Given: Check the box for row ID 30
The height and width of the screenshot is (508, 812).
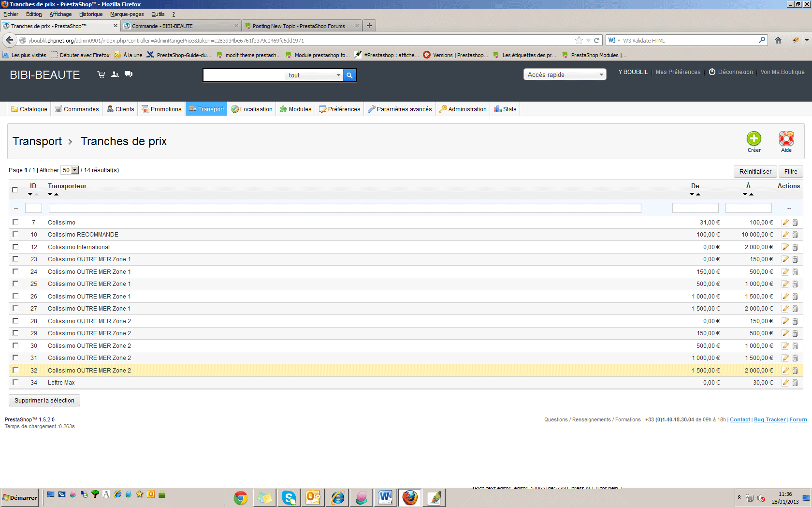Looking at the screenshot, I should click(15, 345).
